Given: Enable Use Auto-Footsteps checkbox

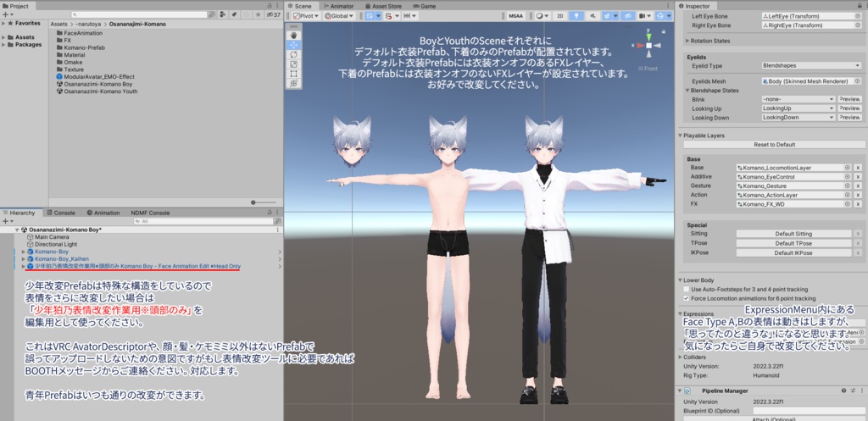Looking at the screenshot, I should pyautogui.click(x=687, y=290).
